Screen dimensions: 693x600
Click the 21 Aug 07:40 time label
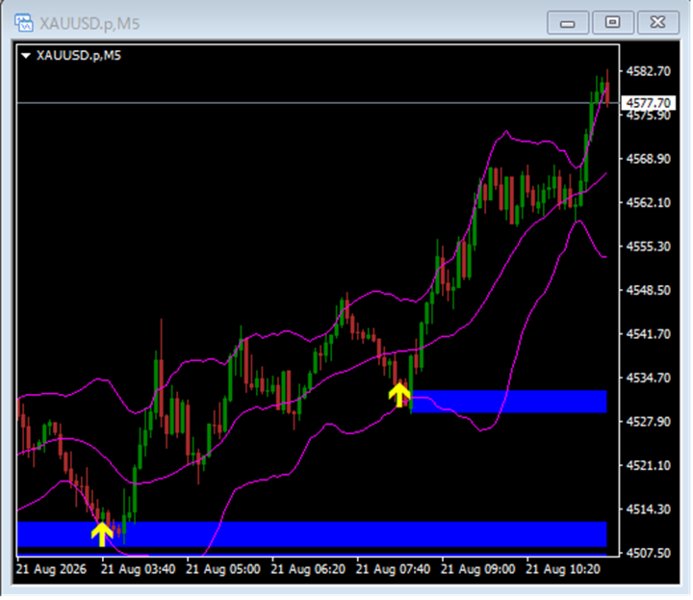pos(393,569)
